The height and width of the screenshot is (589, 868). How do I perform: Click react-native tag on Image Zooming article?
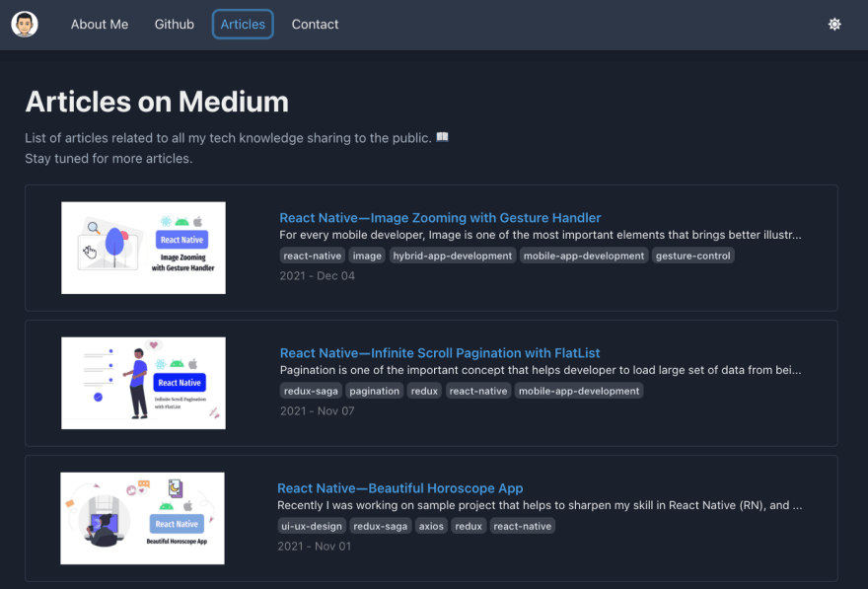click(x=313, y=256)
